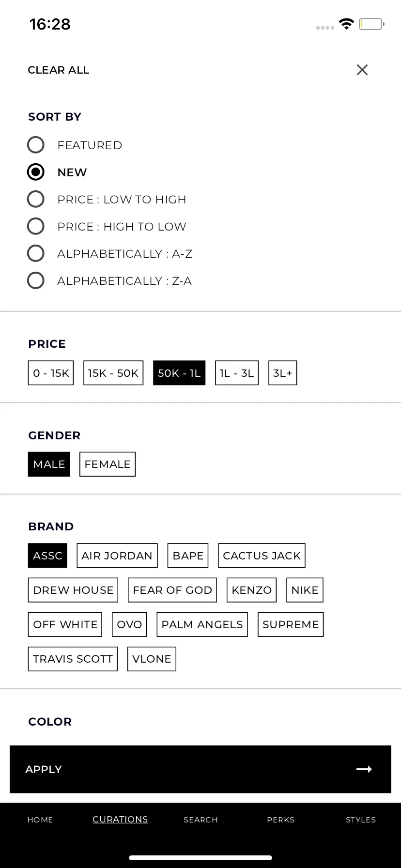This screenshot has width=401, height=868.
Task: Deselect the ASSC brand chip
Action: point(47,556)
